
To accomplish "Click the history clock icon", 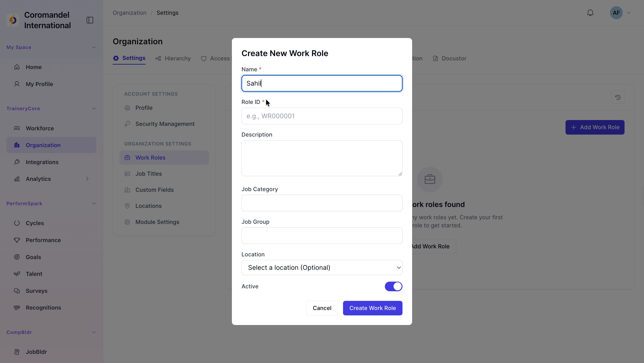I will point(618,97).
